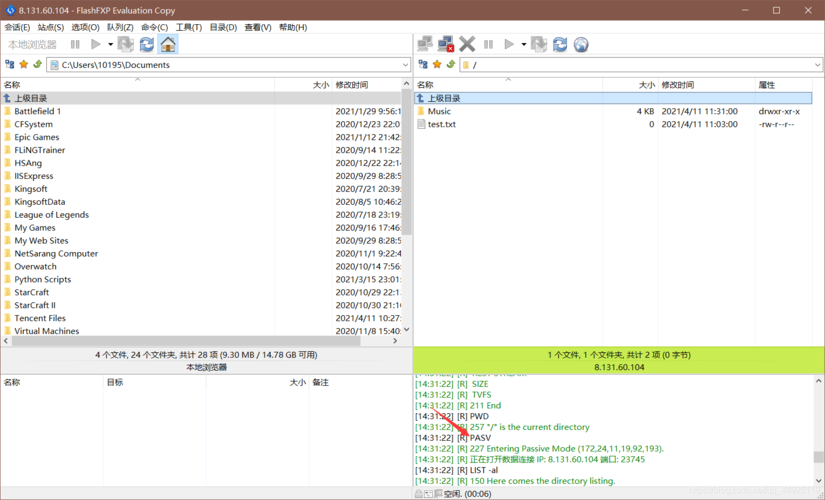Image resolution: width=825 pixels, height=500 pixels.
Task: Click the local list vertical scrollbar thumb
Action: tap(406, 162)
